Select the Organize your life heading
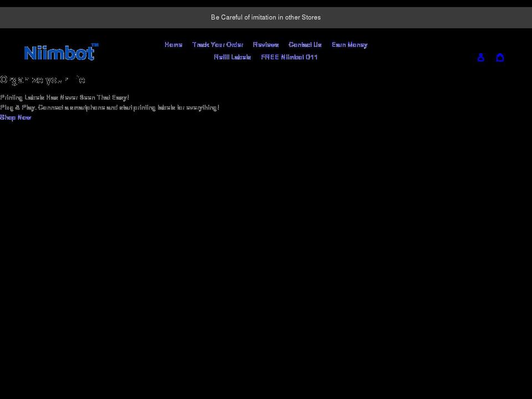This screenshot has width=532, height=399. point(43,79)
